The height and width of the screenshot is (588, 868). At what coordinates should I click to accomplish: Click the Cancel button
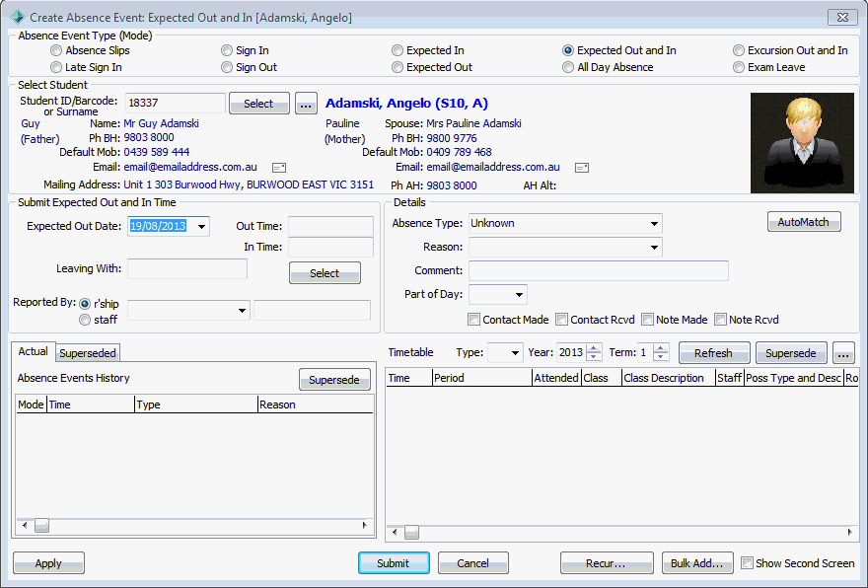473,563
